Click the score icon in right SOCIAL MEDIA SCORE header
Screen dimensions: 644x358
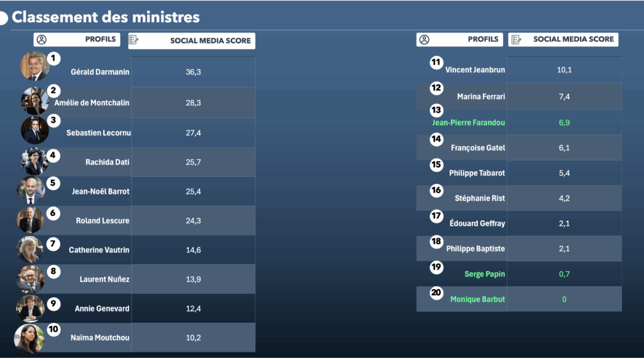pos(516,40)
